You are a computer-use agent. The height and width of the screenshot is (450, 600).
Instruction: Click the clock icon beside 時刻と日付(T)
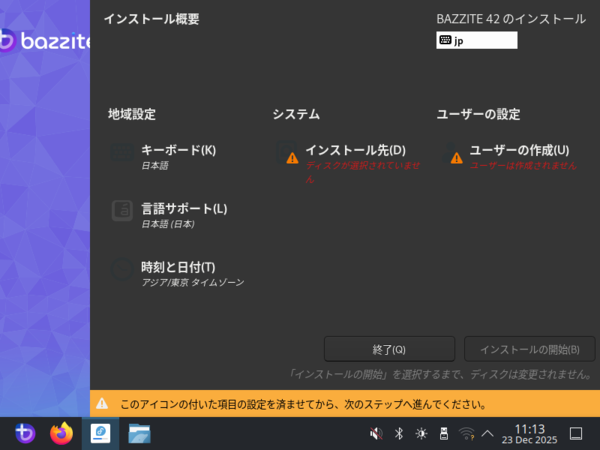(122, 269)
